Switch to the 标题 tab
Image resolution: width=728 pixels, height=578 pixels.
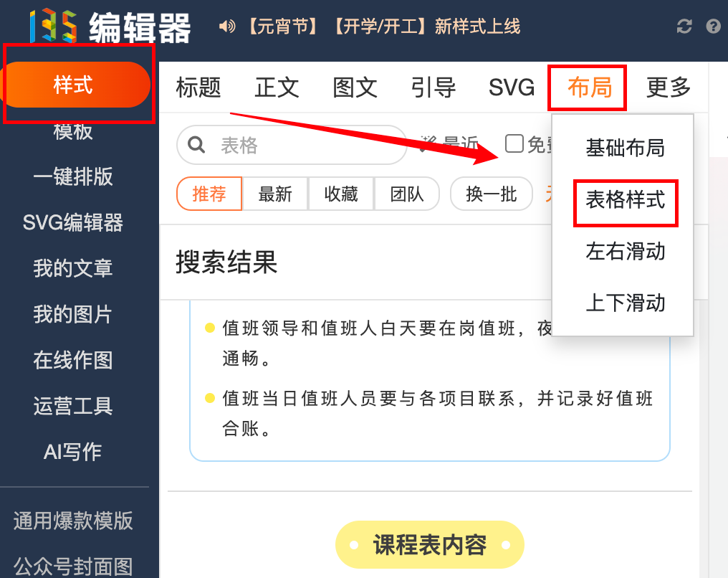(x=198, y=87)
